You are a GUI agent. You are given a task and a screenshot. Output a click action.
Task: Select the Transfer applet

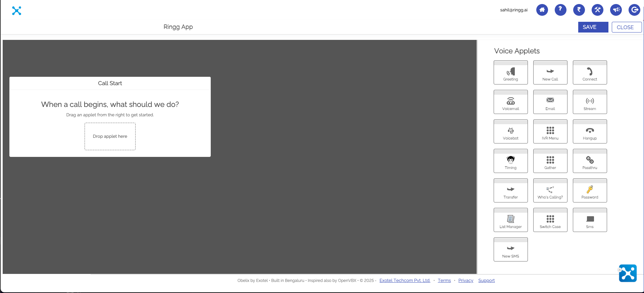pos(510,190)
